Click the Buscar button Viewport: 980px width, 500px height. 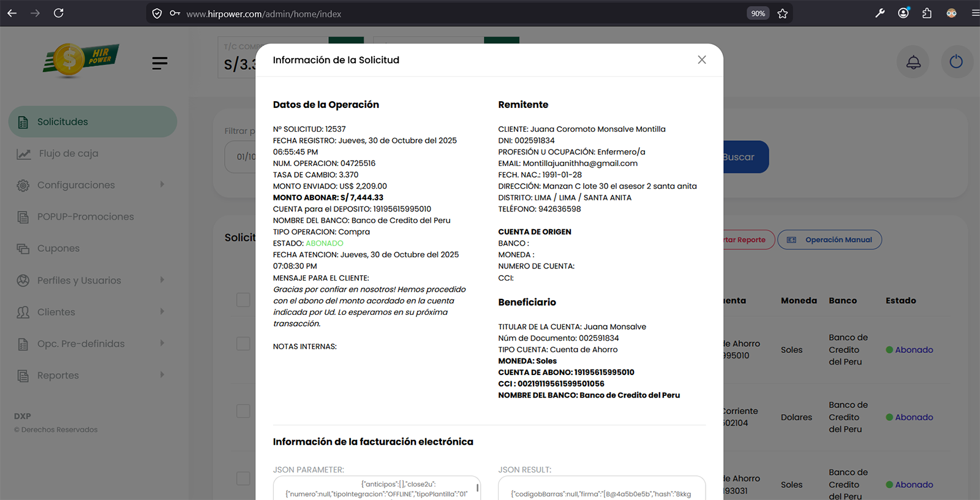745,157
